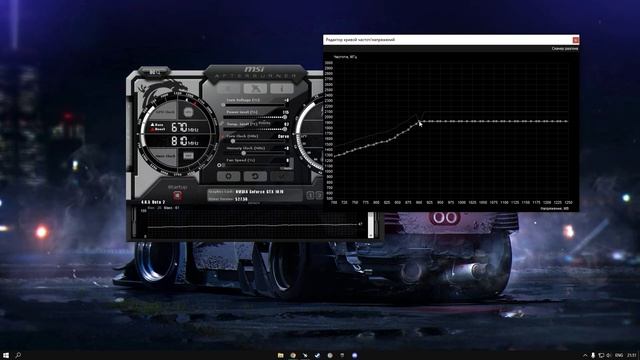Click the driver version text

point(241,199)
